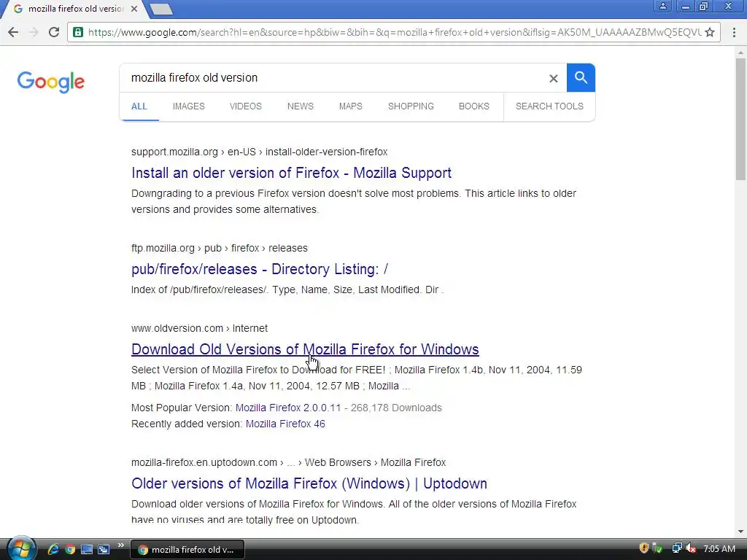Click the 7:05 AM taskbar clock

pyautogui.click(x=719, y=548)
